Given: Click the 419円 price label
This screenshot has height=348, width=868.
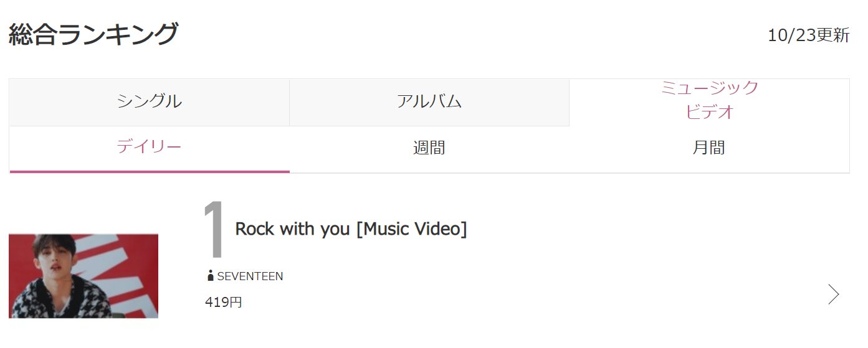Looking at the screenshot, I should click(223, 303).
